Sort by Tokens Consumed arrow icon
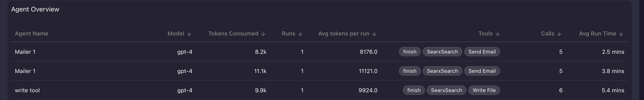 (x=263, y=34)
